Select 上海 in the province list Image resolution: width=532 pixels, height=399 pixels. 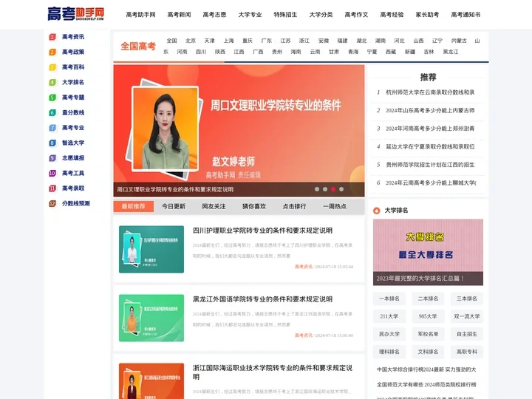[x=228, y=41]
